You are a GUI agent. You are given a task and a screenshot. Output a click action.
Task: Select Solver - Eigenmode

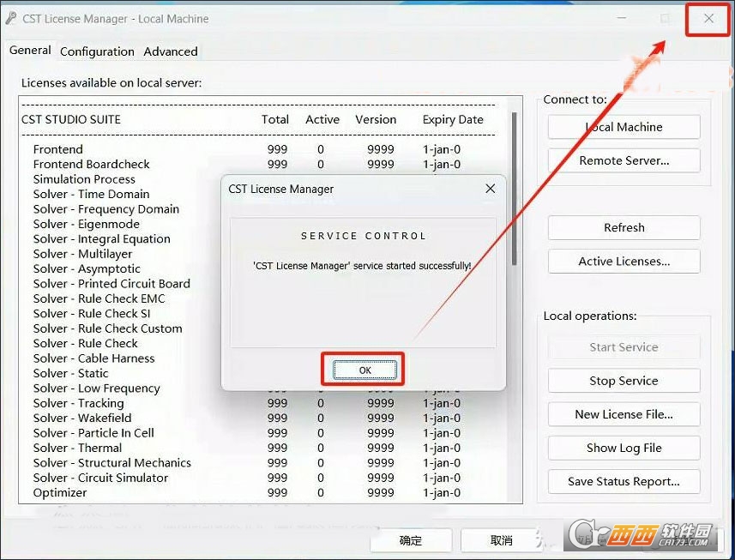pos(87,225)
